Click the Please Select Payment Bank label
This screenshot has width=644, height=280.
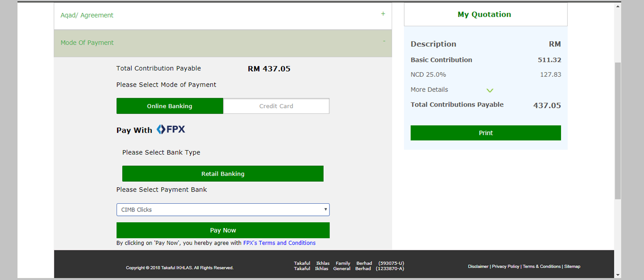[x=162, y=190]
